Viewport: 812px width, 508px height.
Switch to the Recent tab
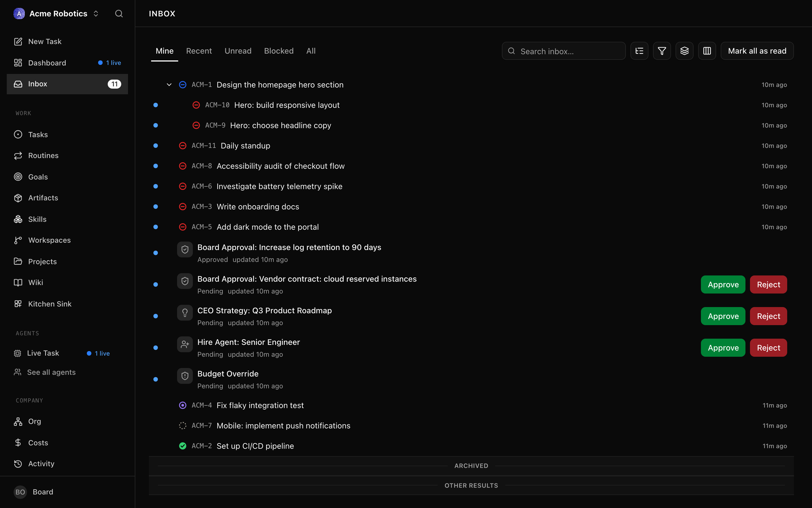[199, 51]
